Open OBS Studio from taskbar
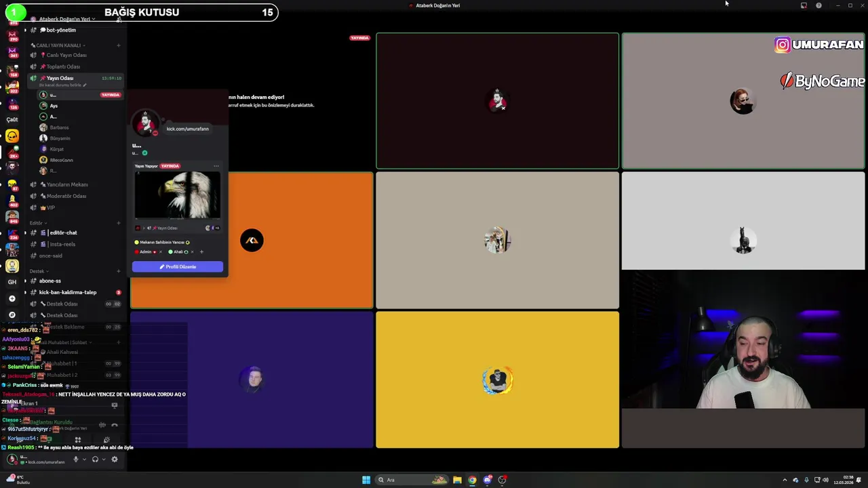Image resolution: width=868 pixels, height=488 pixels. 502,480
